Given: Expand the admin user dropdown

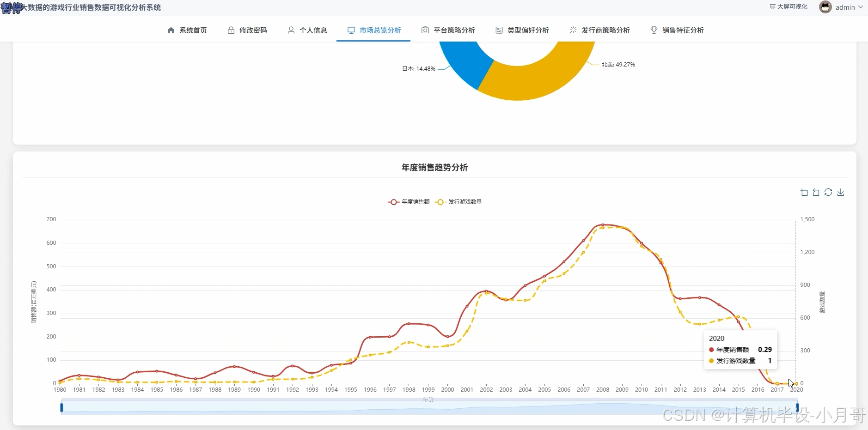Looking at the screenshot, I should click(849, 7).
